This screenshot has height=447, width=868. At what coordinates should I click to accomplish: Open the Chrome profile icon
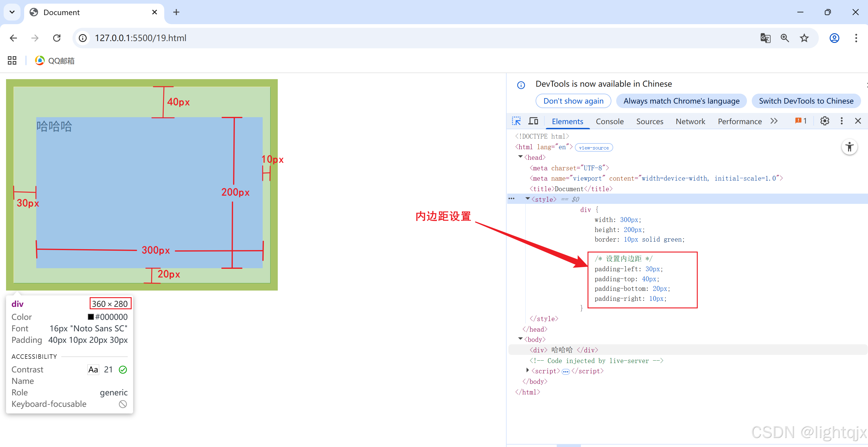(x=834, y=38)
